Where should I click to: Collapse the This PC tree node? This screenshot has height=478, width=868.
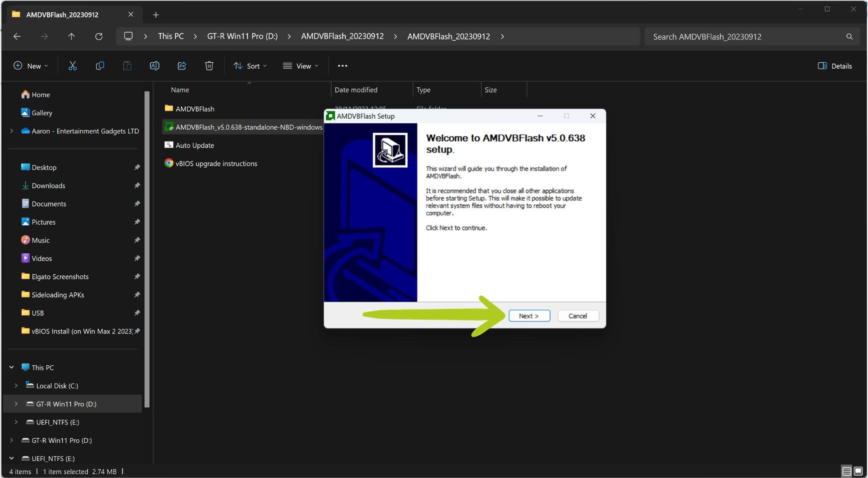tap(11, 367)
